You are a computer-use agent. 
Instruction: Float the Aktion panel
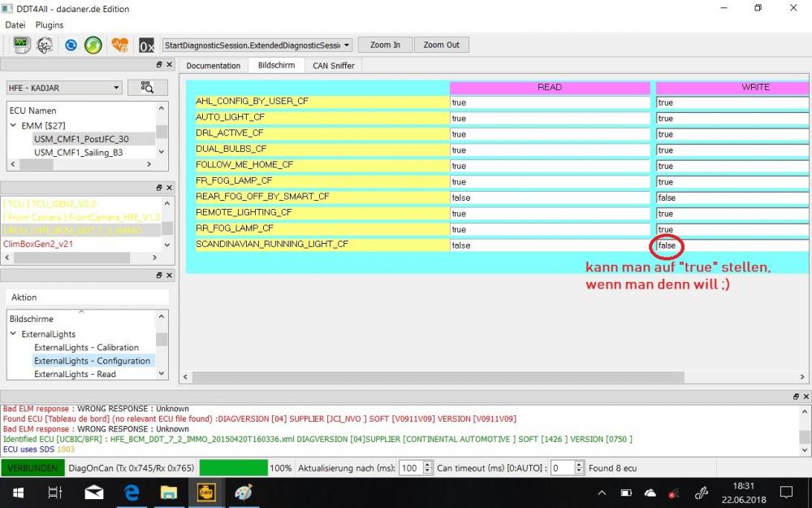coord(159,276)
